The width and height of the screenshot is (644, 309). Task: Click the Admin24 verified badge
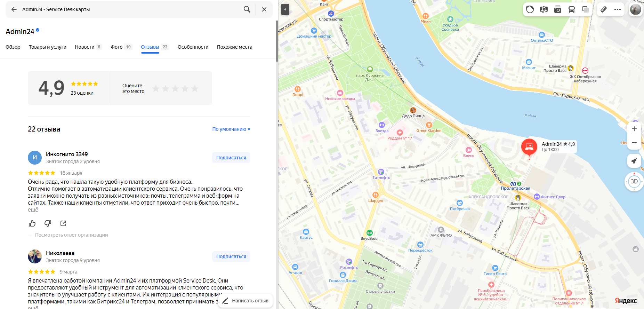[x=38, y=30]
